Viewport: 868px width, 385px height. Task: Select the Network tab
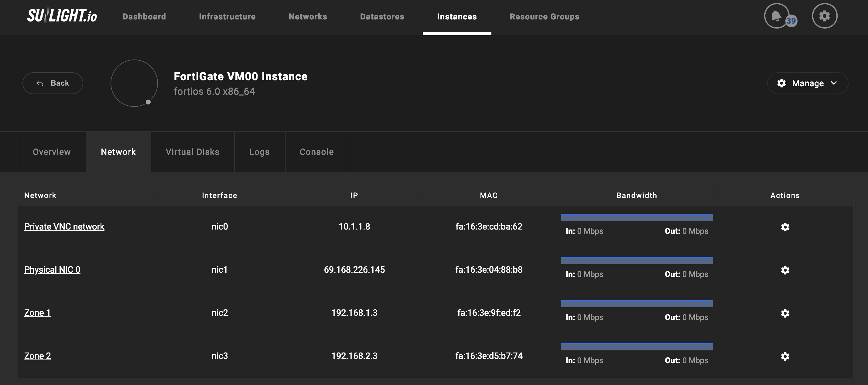click(118, 152)
